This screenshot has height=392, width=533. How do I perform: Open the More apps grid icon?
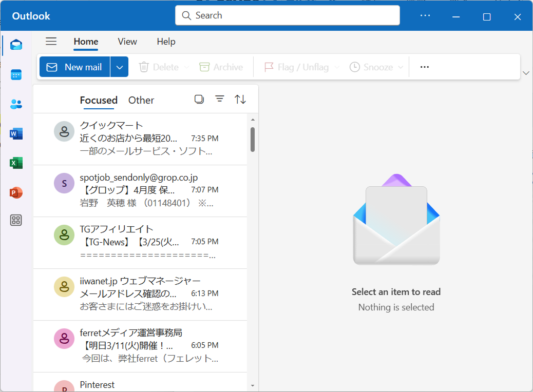coord(16,220)
